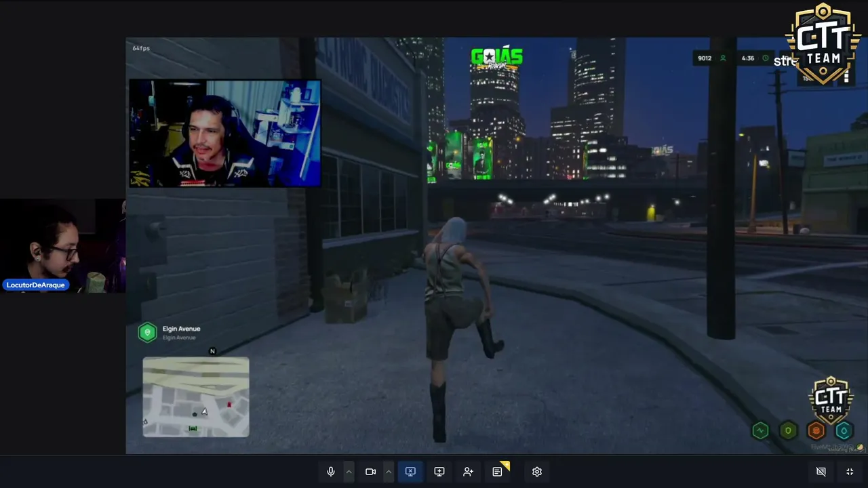Click the green location pin hexagon
868x488 pixels.
tap(148, 332)
